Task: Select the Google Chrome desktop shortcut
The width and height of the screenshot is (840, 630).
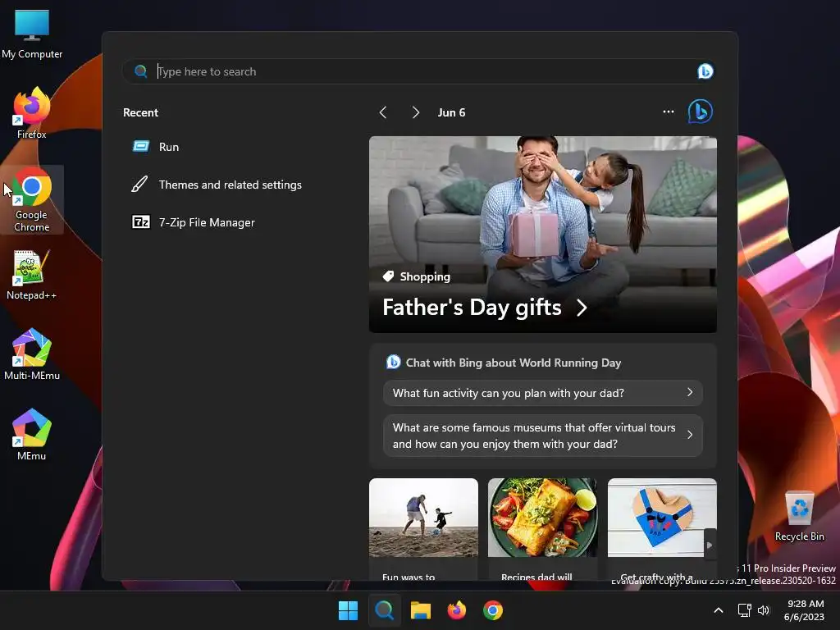Action: tap(32, 199)
